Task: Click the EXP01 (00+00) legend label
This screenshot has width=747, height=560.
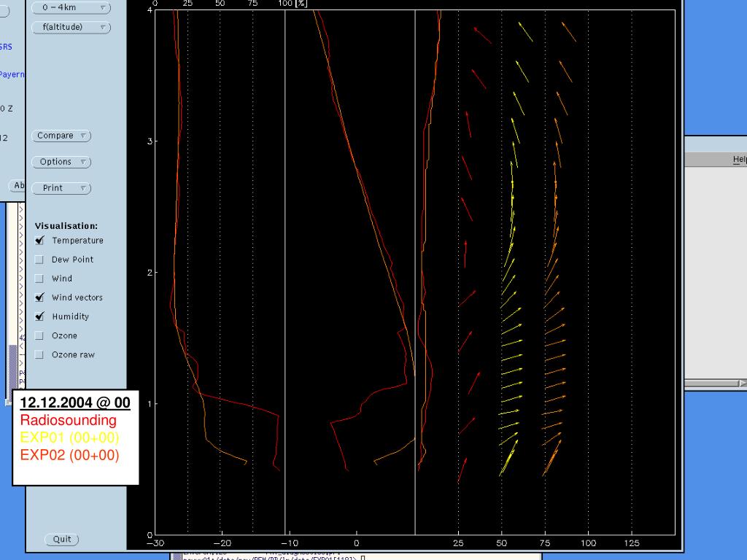Action: coord(69,437)
